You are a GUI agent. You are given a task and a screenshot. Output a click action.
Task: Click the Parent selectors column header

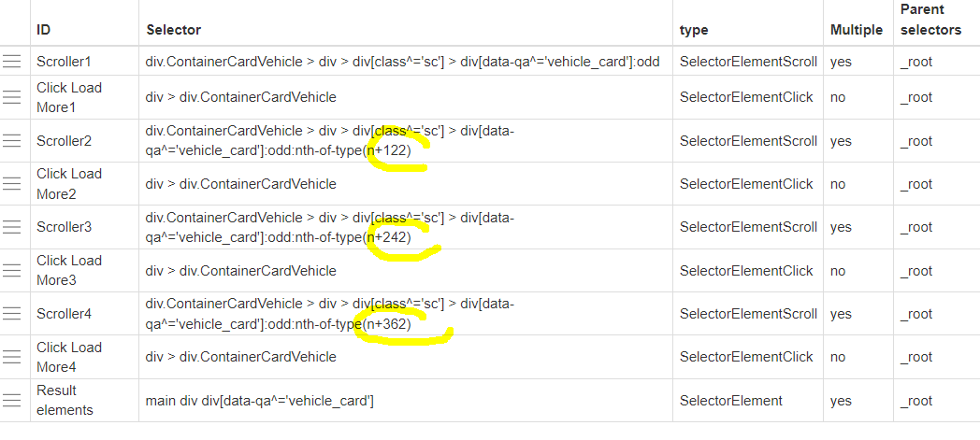tap(930, 21)
